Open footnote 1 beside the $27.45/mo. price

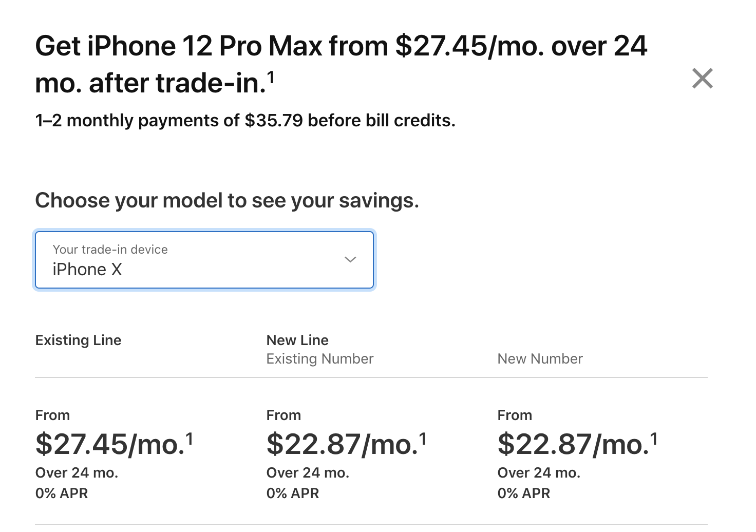coord(189,438)
